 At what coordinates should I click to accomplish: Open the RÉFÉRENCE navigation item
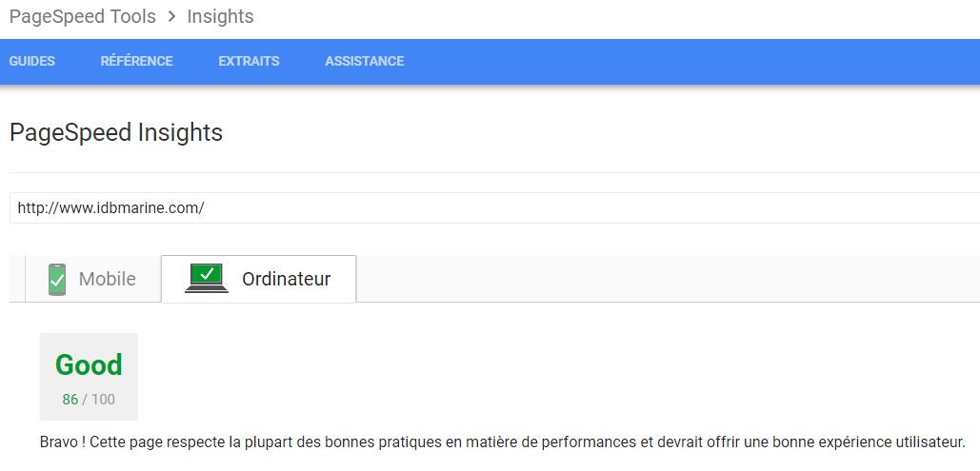(x=136, y=61)
